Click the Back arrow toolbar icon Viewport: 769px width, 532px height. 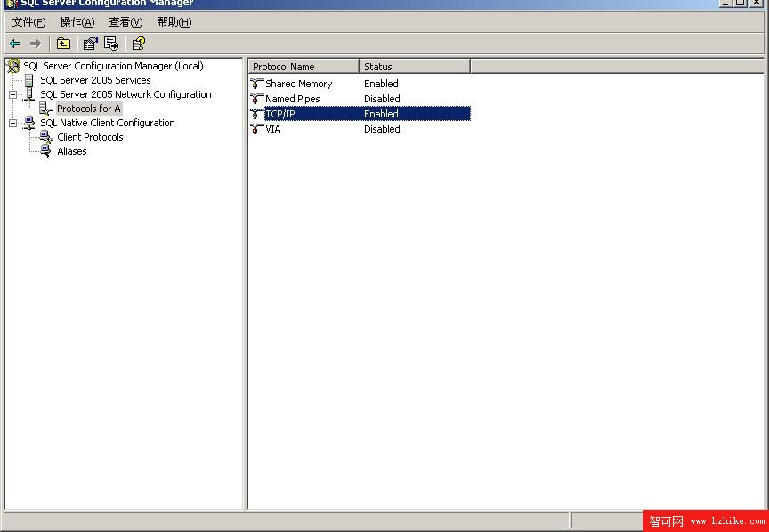pyautogui.click(x=15, y=44)
